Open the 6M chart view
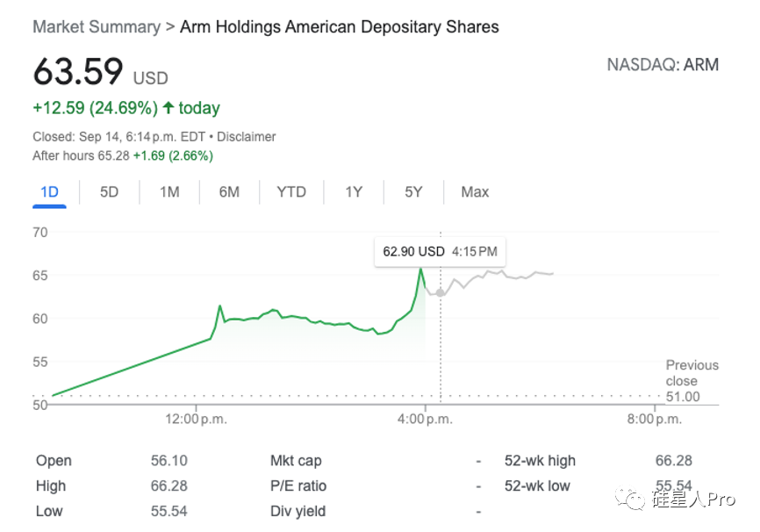The width and height of the screenshot is (760, 532). (229, 191)
